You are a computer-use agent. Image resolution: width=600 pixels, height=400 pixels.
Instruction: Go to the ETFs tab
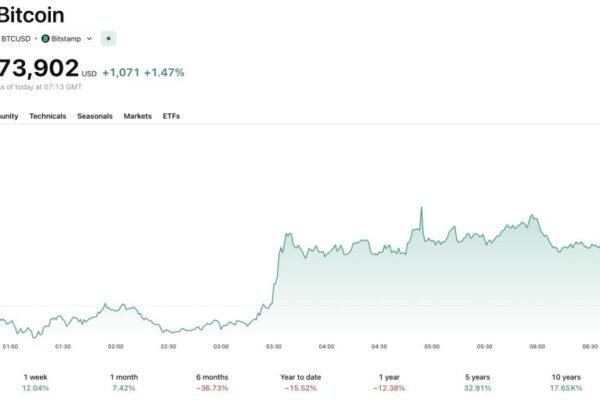(171, 116)
